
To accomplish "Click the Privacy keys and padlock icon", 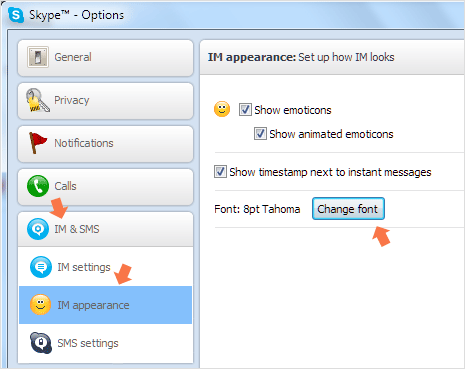I will 37,100.
